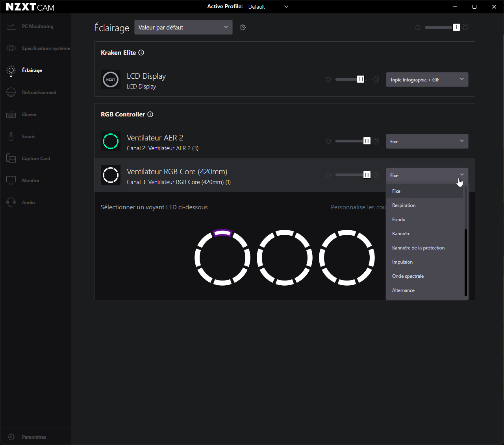This screenshot has width=504, height=445.
Task: Click the LCD Display device title
Action: click(x=146, y=76)
